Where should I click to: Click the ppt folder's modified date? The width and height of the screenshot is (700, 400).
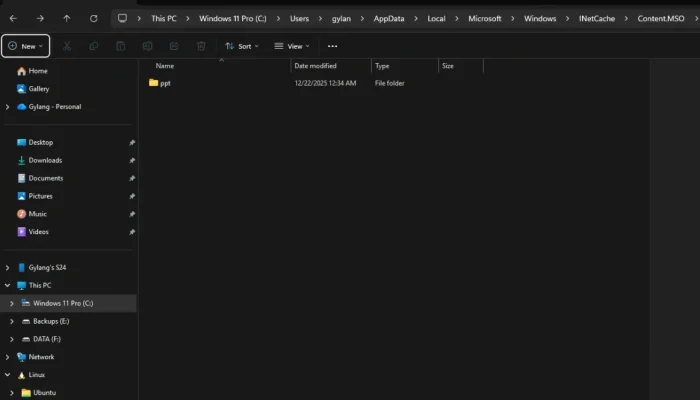pos(325,83)
